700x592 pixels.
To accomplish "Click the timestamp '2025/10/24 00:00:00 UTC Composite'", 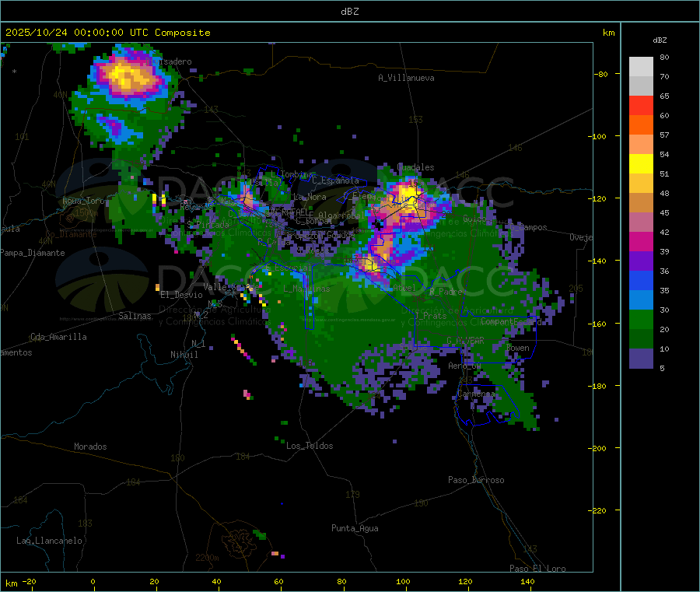I will [x=107, y=33].
